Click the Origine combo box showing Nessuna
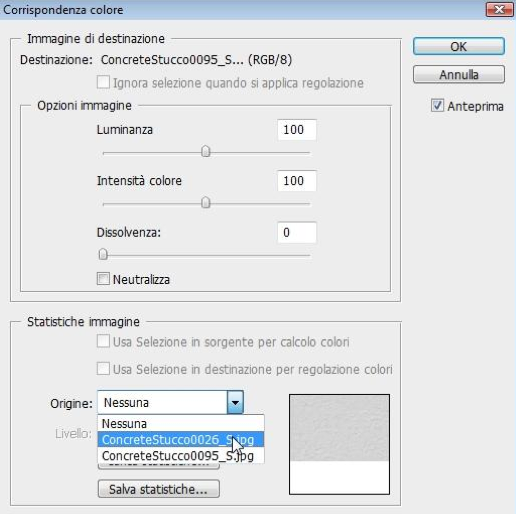Viewport: 516px width, 514px height. point(170,403)
